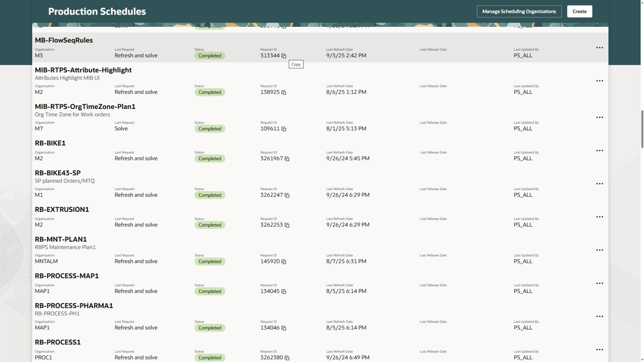Select the RB-EXTRUSION1 schedule title
Image resolution: width=644 pixels, height=362 pixels.
point(62,209)
